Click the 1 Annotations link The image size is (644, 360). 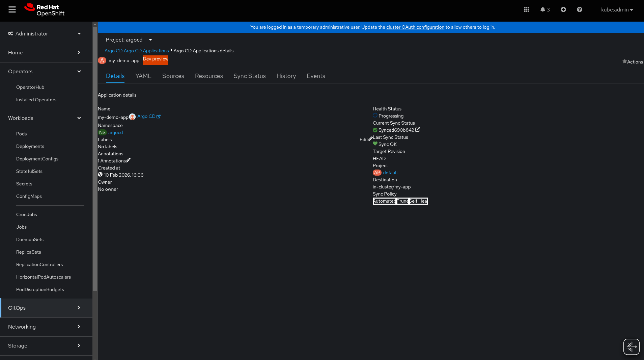(112, 161)
